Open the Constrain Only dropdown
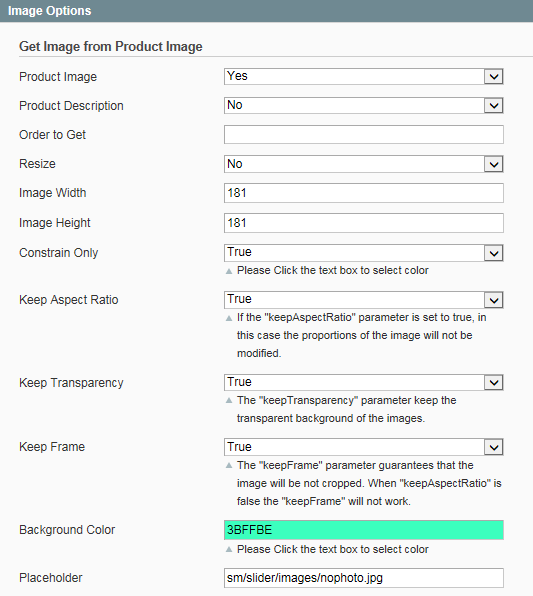 [363, 253]
